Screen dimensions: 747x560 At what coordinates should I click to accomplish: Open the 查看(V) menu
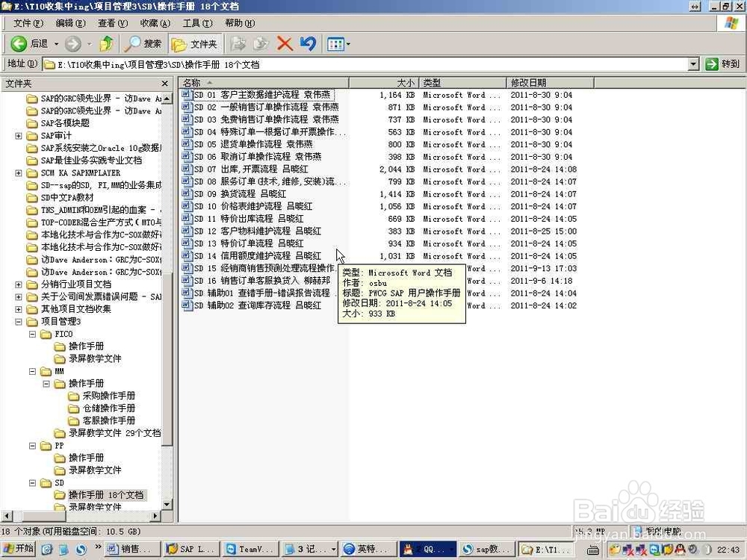click(113, 23)
